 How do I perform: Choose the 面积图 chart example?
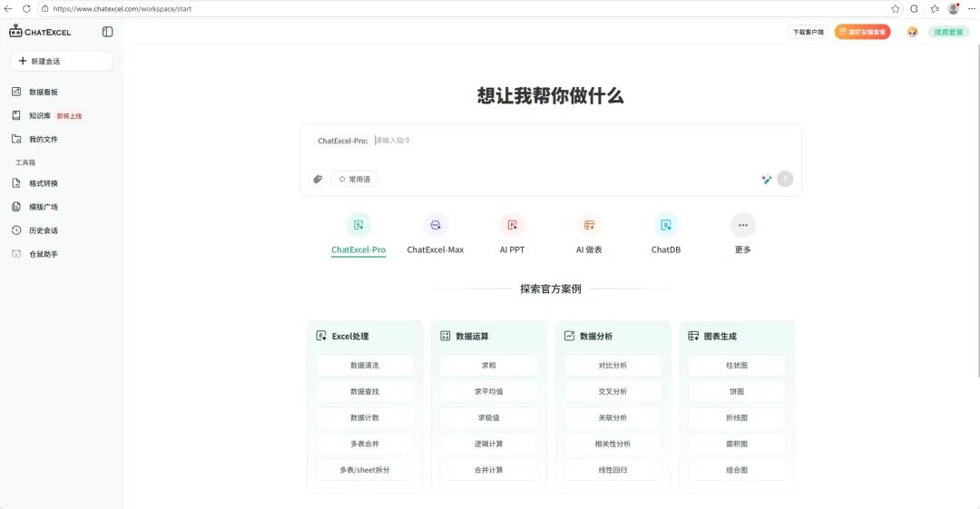[737, 444]
